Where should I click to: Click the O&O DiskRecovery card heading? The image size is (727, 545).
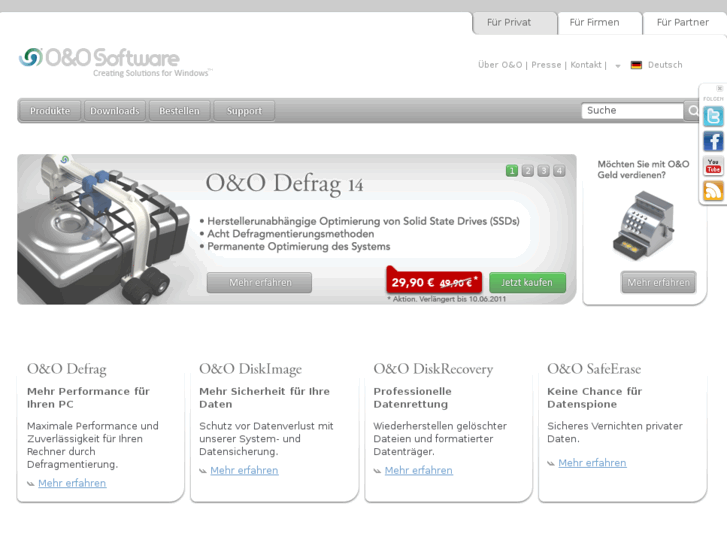[x=433, y=369]
